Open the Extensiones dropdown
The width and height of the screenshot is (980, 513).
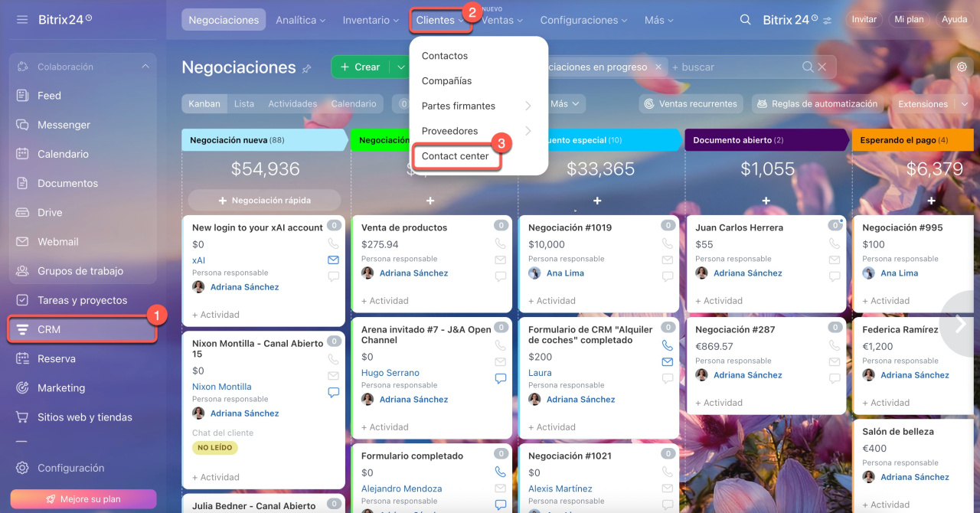click(928, 104)
